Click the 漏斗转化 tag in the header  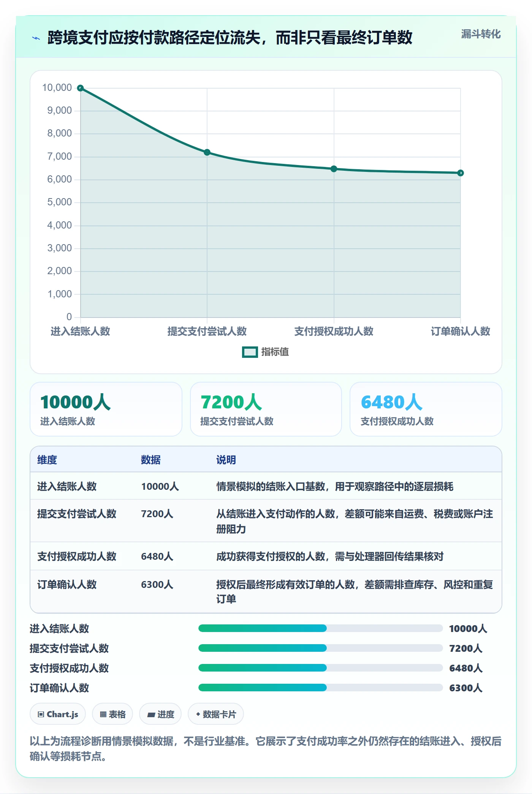(x=481, y=34)
